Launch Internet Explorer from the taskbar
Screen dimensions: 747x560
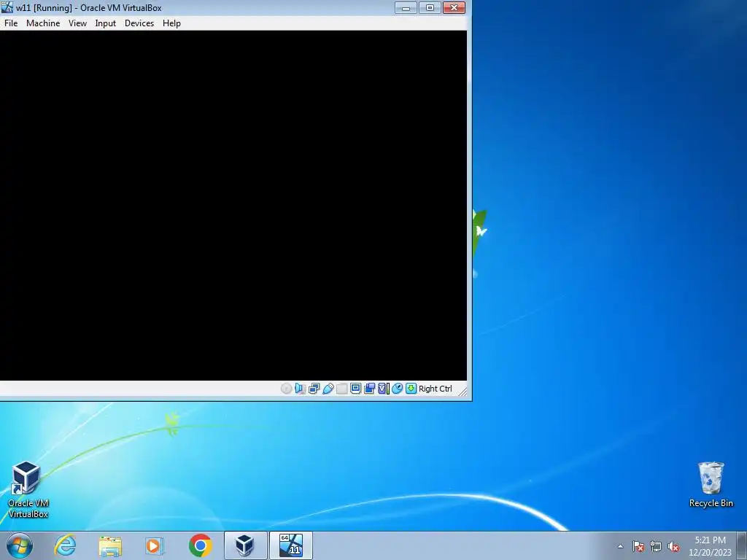(x=65, y=545)
